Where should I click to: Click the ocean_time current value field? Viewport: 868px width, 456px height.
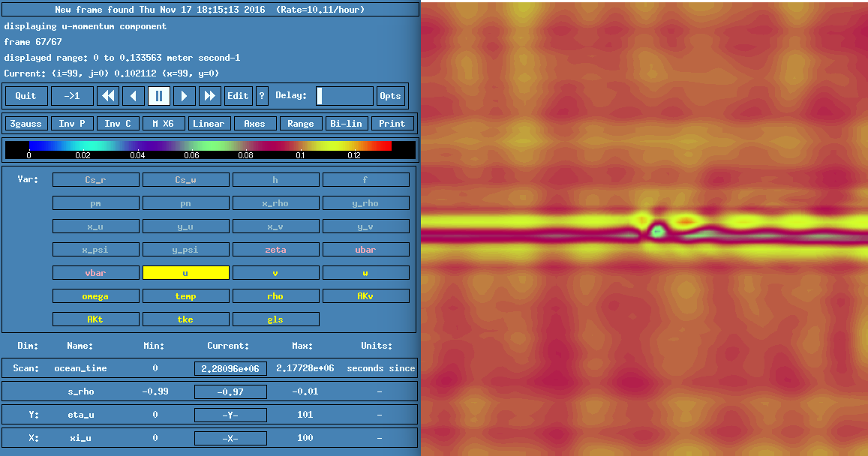230,368
